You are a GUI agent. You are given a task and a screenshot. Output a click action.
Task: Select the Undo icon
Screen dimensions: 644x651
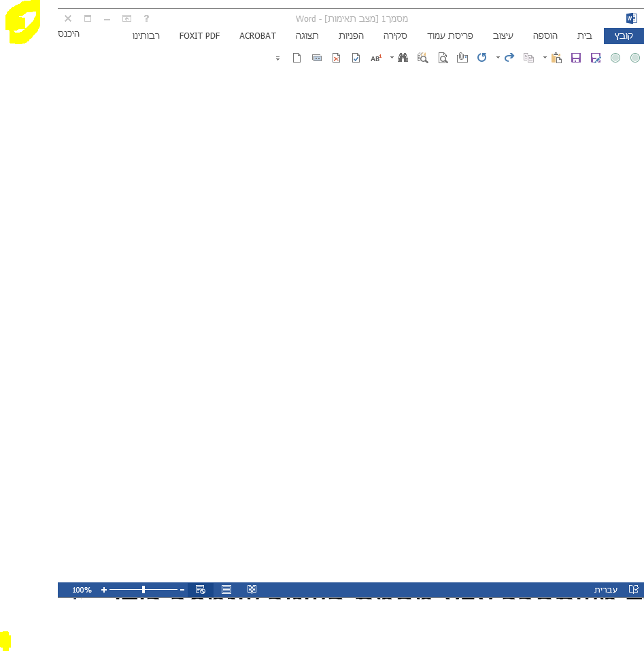(x=482, y=58)
